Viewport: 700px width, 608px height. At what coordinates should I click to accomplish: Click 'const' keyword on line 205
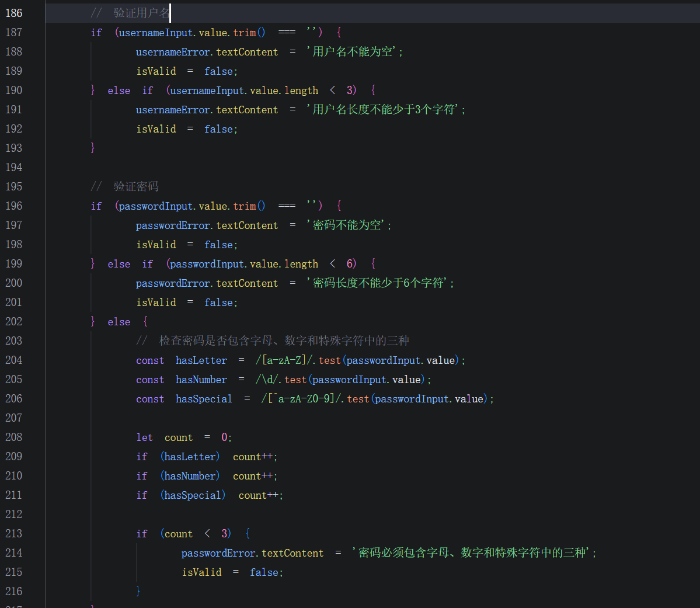[150, 380]
